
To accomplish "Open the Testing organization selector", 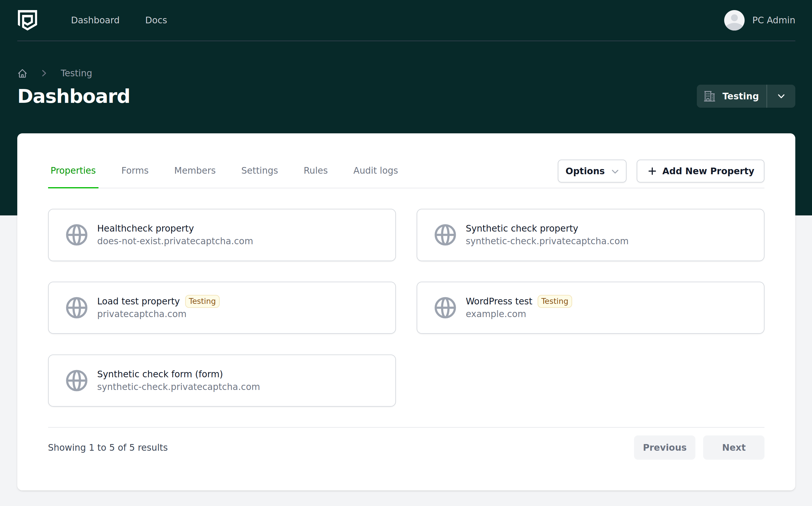I will pyautogui.click(x=732, y=96).
